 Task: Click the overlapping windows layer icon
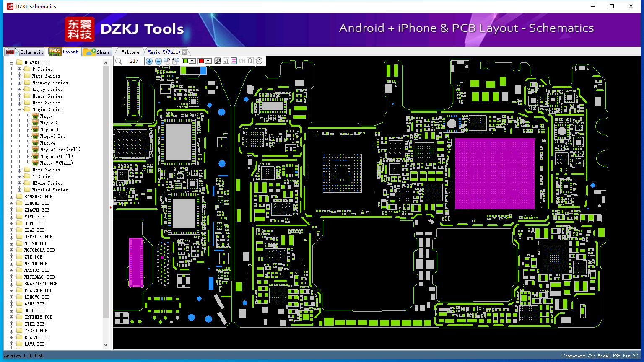(218, 61)
